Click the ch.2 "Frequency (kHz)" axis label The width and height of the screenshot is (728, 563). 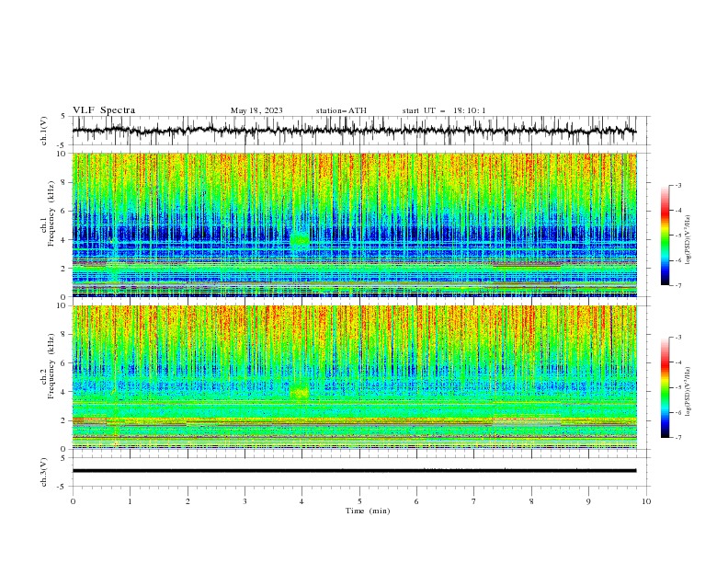[51, 366]
